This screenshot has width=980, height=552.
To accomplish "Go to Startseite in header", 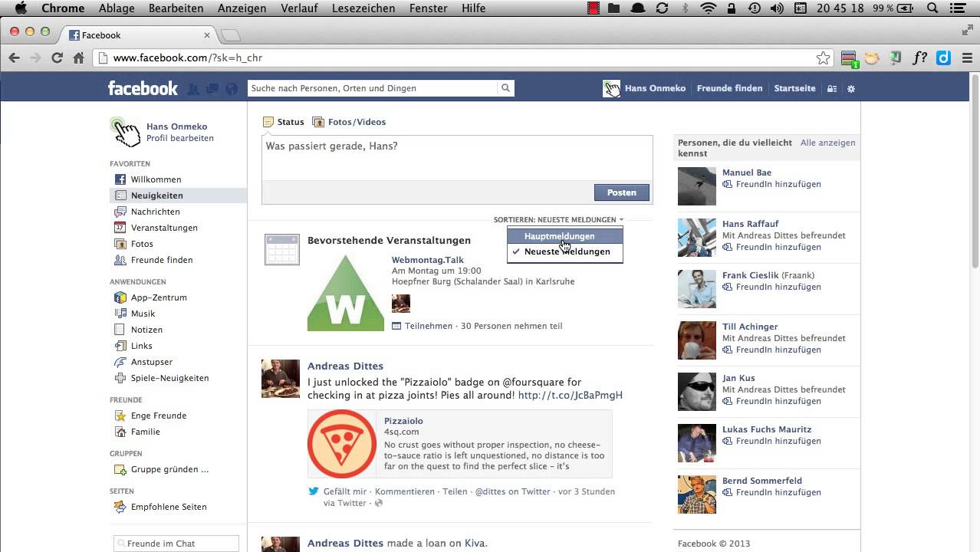I will tap(794, 88).
